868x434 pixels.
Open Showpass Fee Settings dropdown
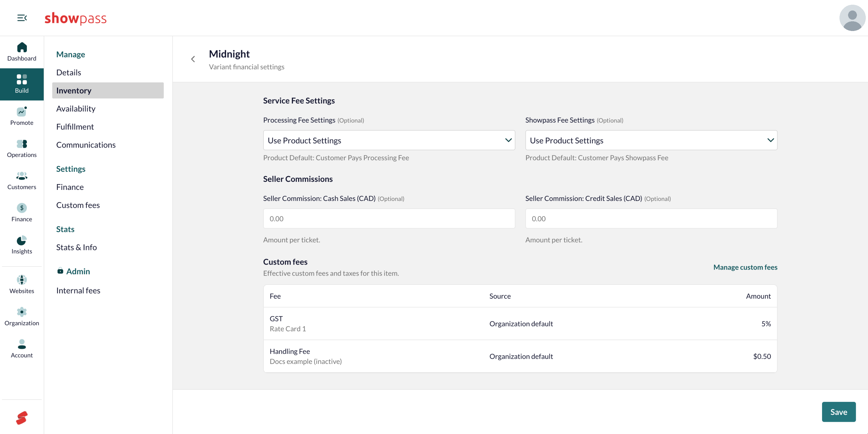(651, 140)
